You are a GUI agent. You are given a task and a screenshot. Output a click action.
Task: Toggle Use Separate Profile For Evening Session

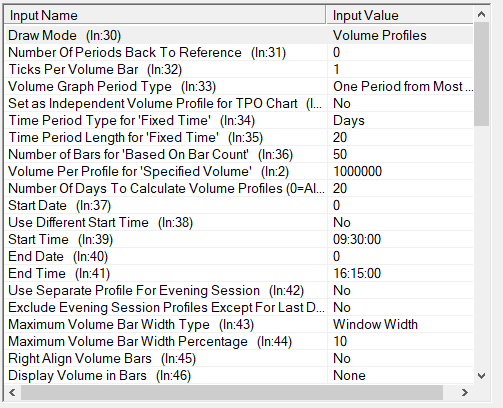point(400,290)
